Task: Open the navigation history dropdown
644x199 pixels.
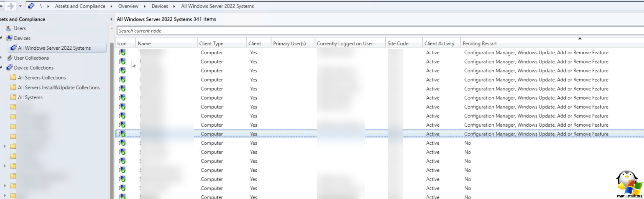Action: click(20, 6)
